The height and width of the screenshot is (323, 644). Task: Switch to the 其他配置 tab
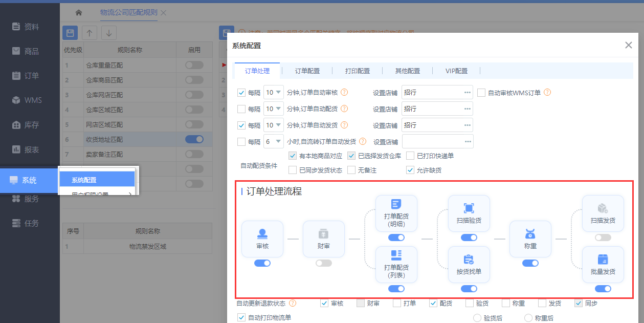408,71
